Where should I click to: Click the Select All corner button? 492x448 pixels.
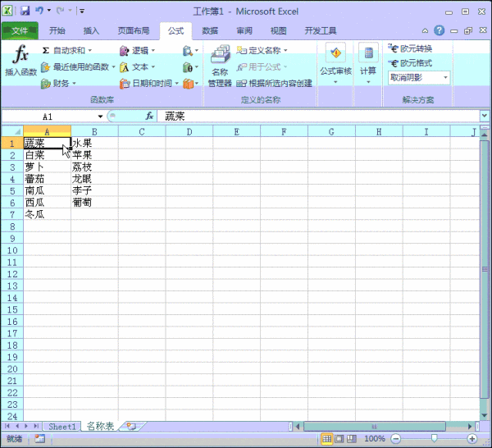click(12, 131)
